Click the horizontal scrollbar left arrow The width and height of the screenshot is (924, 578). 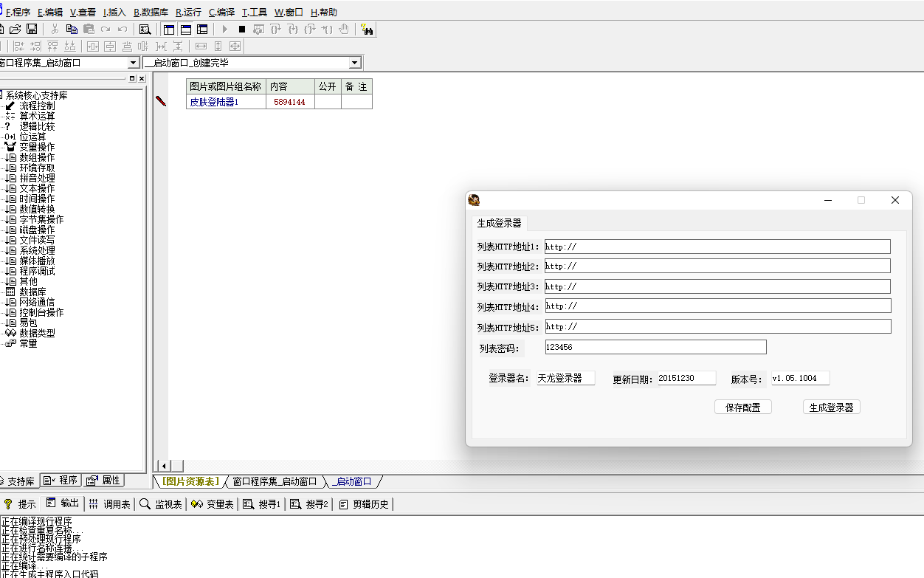click(164, 466)
